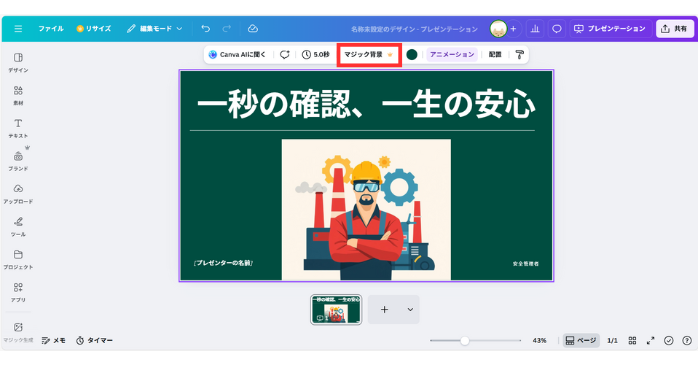Screen dimensions: 698x365
Task: Click the 共有 share button
Action: [x=674, y=28]
